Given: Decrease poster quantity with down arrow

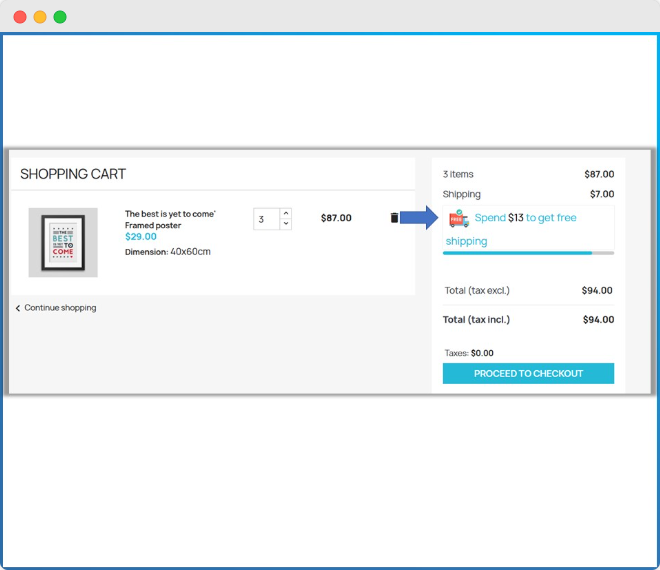Looking at the screenshot, I should tap(286, 224).
